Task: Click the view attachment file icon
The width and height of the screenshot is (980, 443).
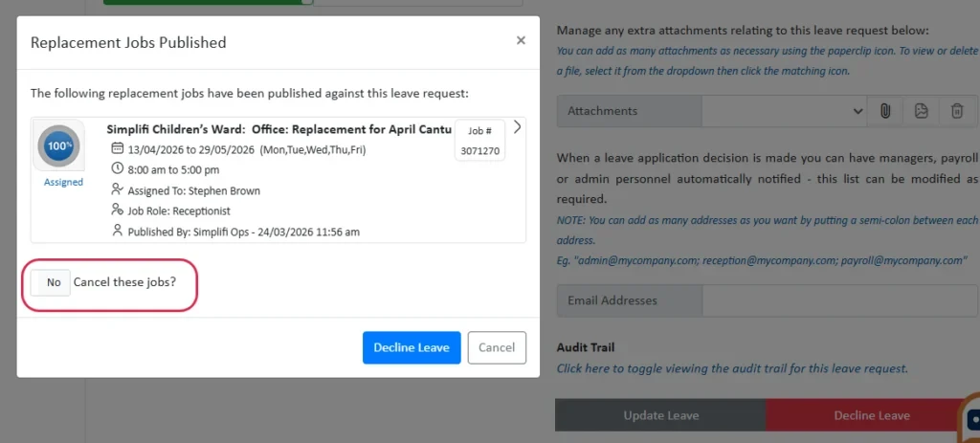Action: [x=921, y=111]
